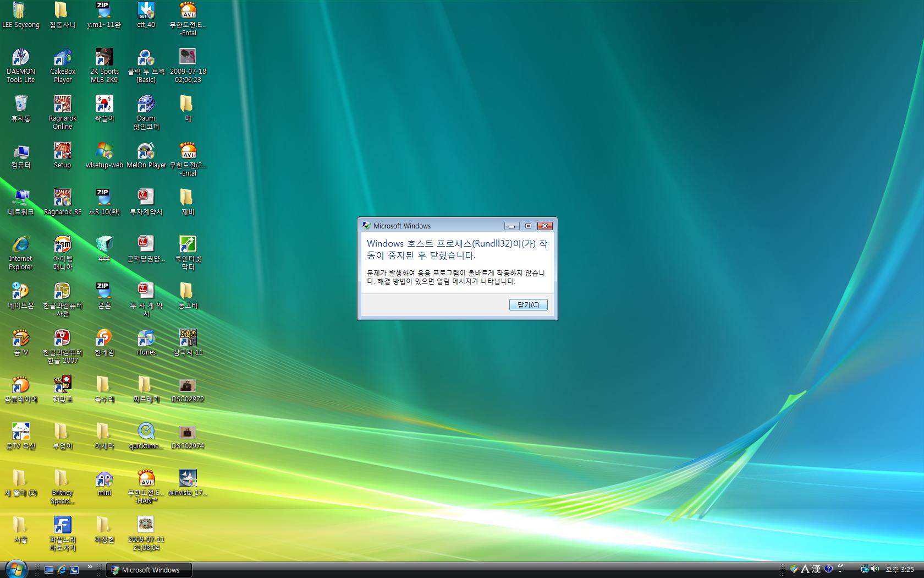Select the 근저당권양 document icon

146,249
